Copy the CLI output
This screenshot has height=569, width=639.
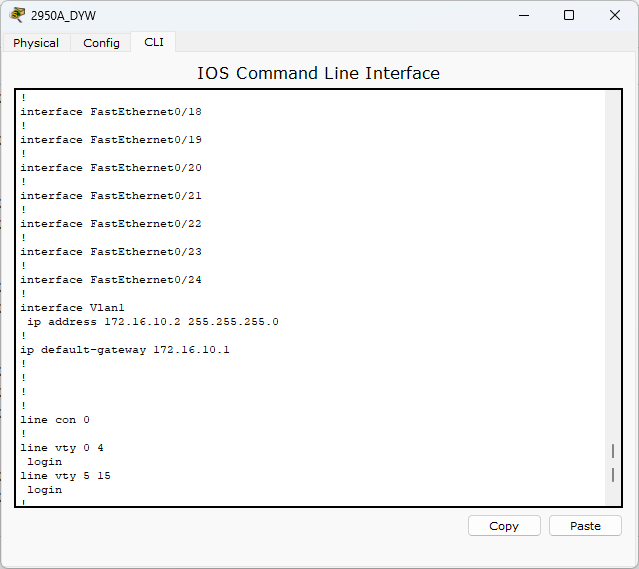(504, 526)
